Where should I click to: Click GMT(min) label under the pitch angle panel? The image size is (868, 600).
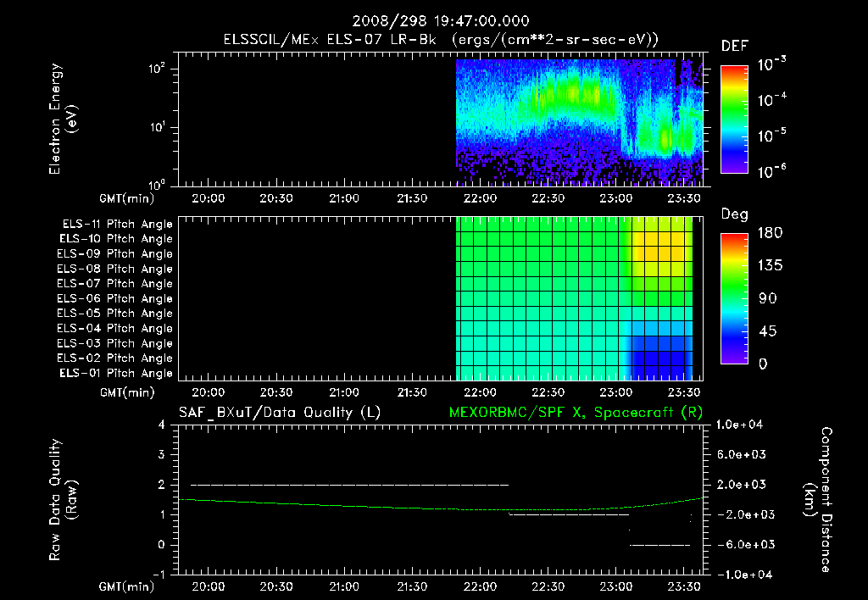(x=126, y=392)
